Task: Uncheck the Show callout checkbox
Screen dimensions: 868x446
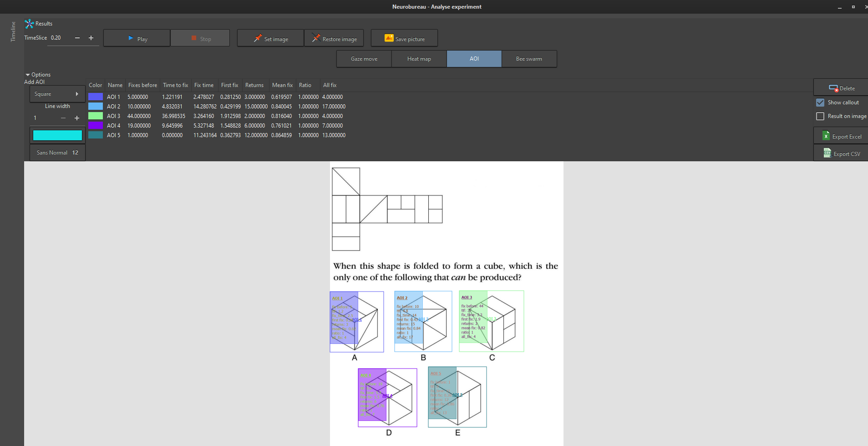Action: point(820,103)
